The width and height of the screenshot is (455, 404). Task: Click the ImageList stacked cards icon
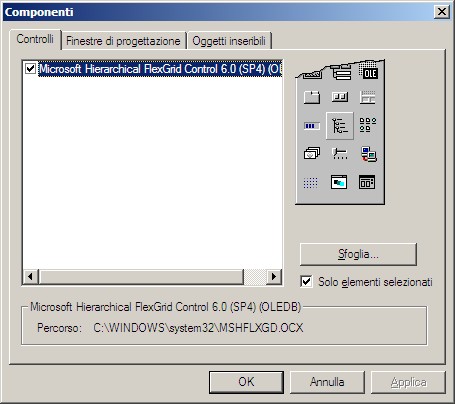[x=312, y=154]
